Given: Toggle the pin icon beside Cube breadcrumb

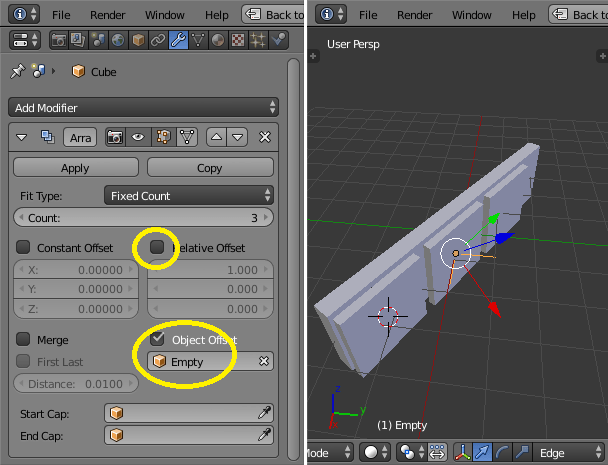Looking at the screenshot, I should pos(17,71).
